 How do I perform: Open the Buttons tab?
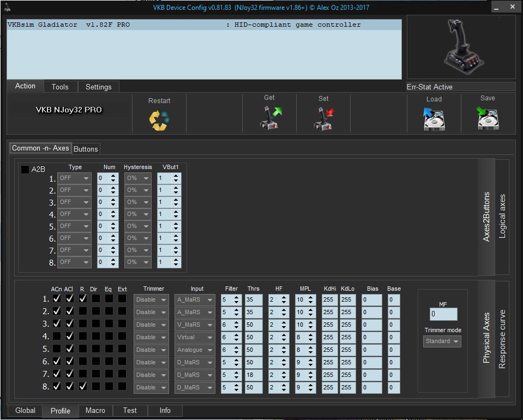[86, 149]
